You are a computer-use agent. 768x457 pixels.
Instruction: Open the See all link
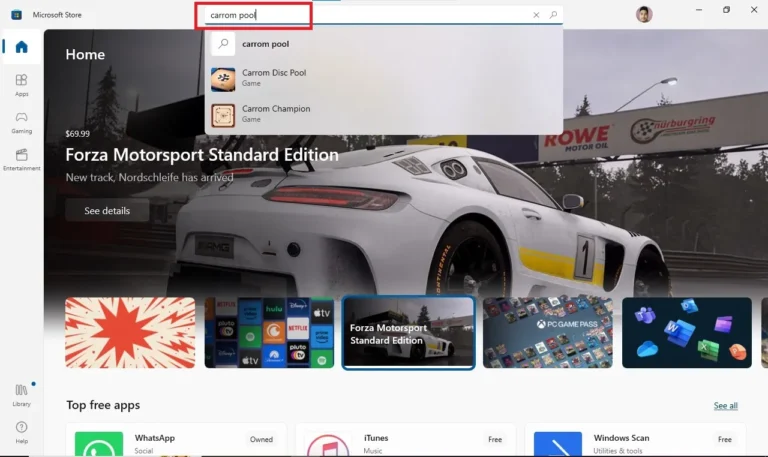pos(725,405)
